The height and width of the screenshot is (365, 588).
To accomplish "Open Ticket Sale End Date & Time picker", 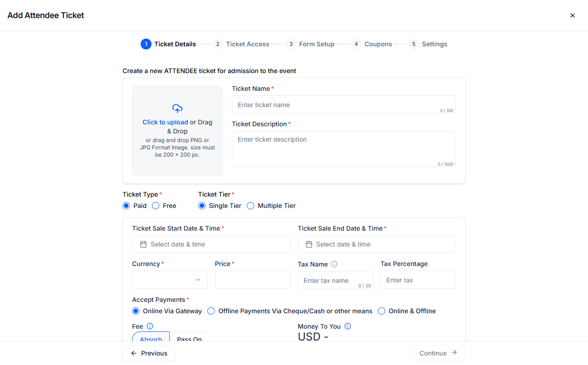I will tap(377, 244).
